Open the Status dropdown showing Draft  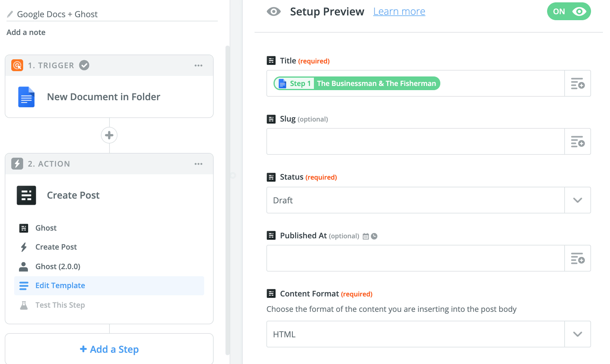[428, 200]
